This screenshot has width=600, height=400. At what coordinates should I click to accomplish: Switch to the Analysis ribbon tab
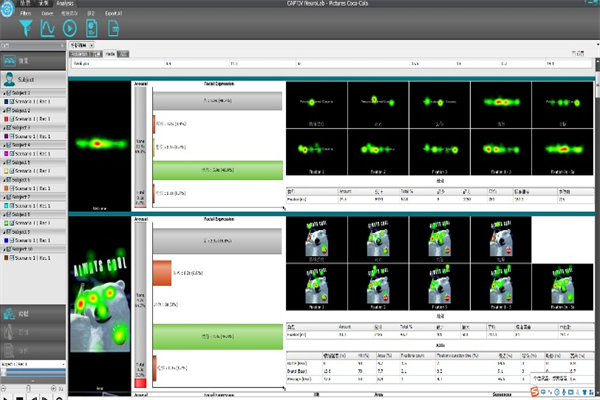pos(65,3)
